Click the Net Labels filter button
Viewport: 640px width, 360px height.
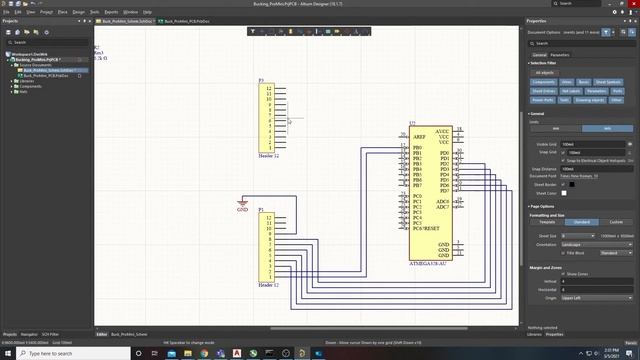coord(571,91)
